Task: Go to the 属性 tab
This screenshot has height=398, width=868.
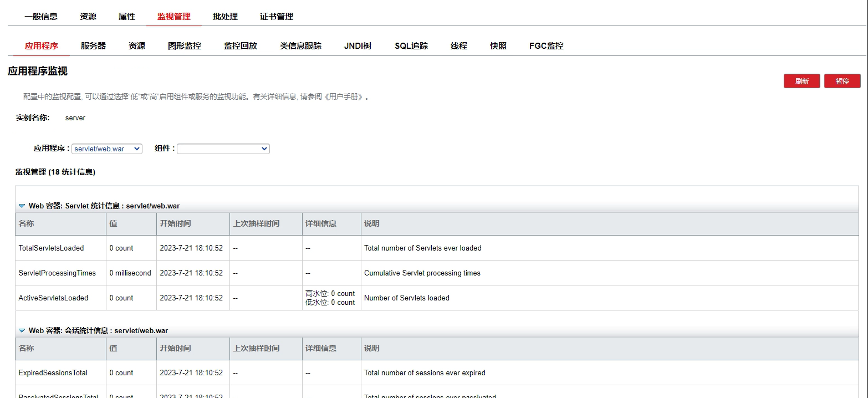Action: pyautogui.click(x=127, y=17)
